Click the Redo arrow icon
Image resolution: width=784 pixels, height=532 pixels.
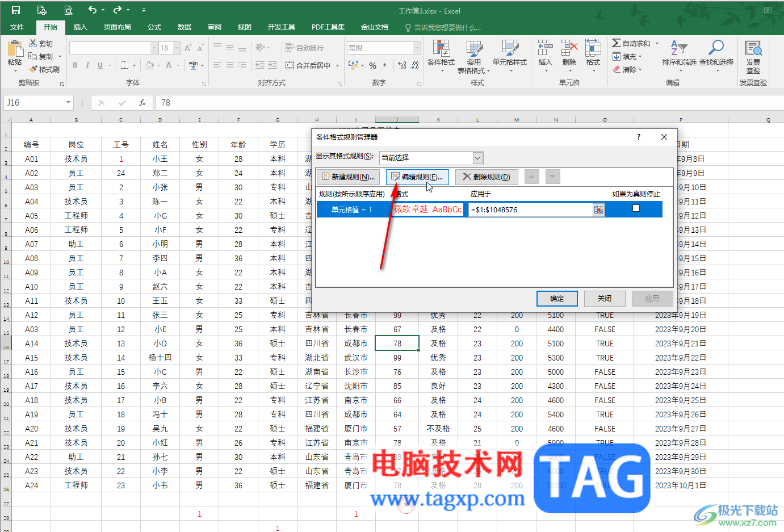tap(117, 10)
